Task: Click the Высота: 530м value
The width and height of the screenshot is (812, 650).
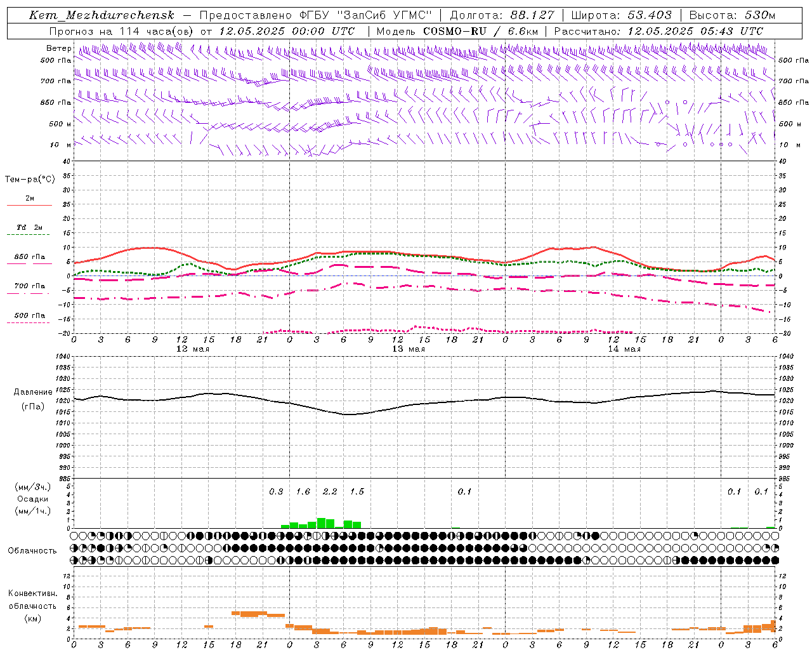Action: tap(732, 16)
